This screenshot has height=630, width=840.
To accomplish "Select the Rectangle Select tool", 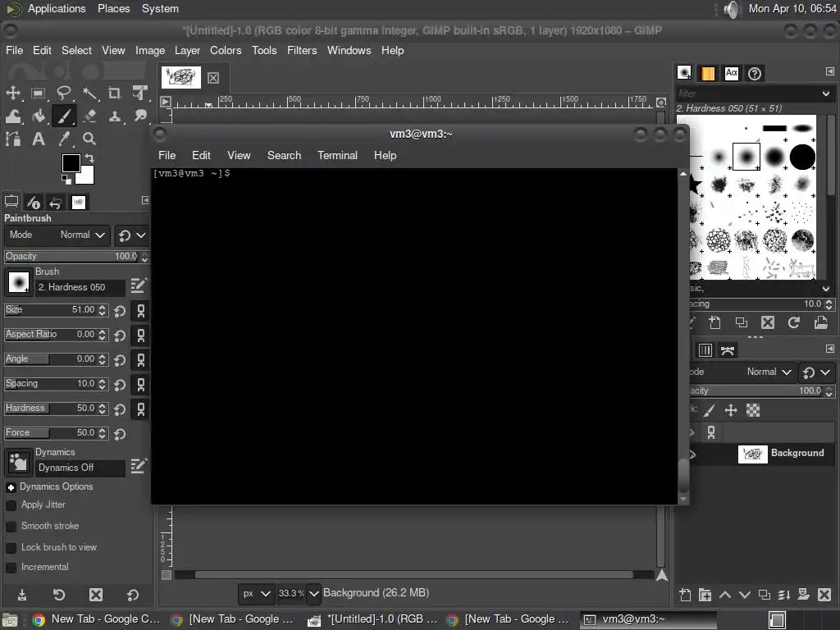I will [38, 93].
